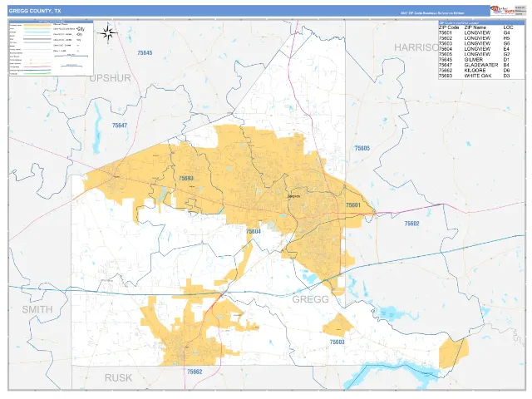532x399 pixels.
Task: Click the D6 location cell in index
Action: tap(506, 71)
